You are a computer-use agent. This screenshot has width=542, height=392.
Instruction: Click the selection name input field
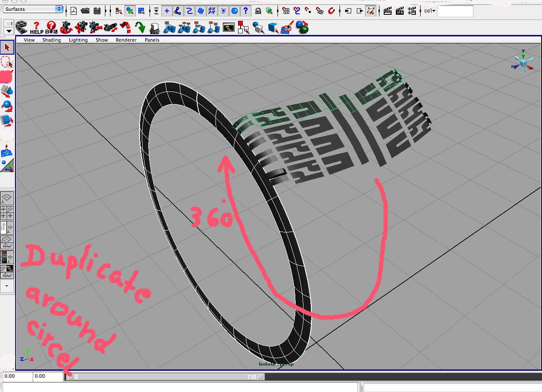(x=455, y=11)
